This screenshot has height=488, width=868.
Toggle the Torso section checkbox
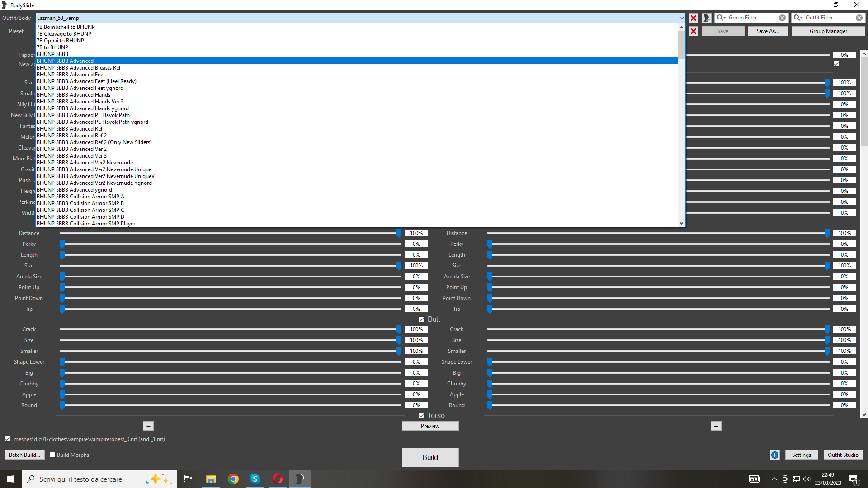(x=421, y=415)
